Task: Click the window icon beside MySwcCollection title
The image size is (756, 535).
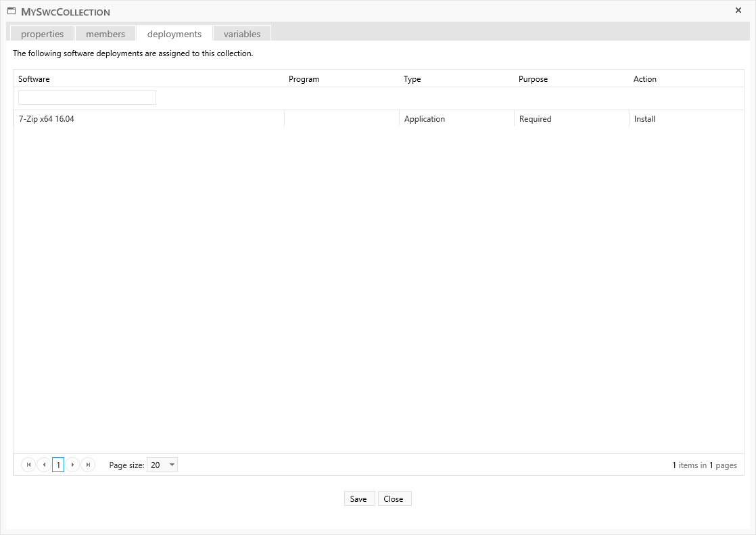Action: coord(11,11)
